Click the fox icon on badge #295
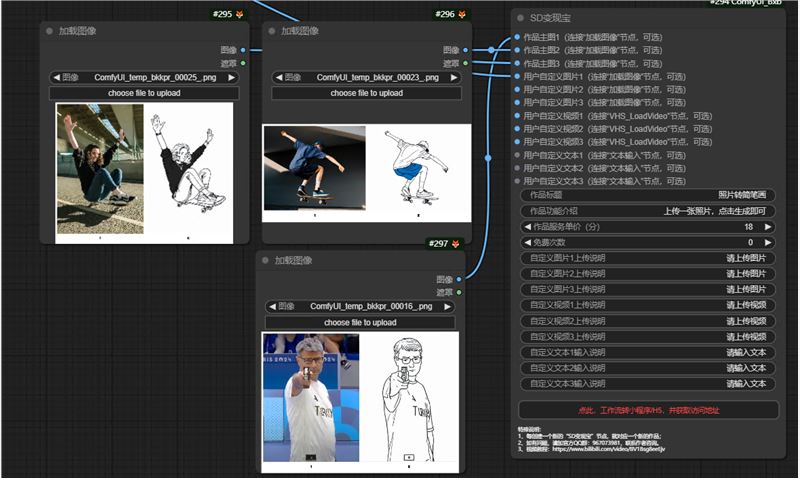The height and width of the screenshot is (478, 800). tap(239, 14)
